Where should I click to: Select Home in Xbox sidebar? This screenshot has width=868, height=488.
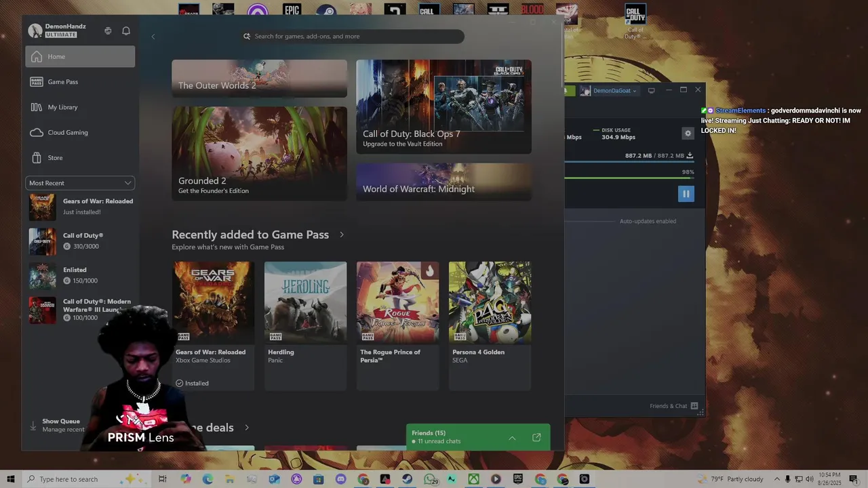[x=80, y=57]
